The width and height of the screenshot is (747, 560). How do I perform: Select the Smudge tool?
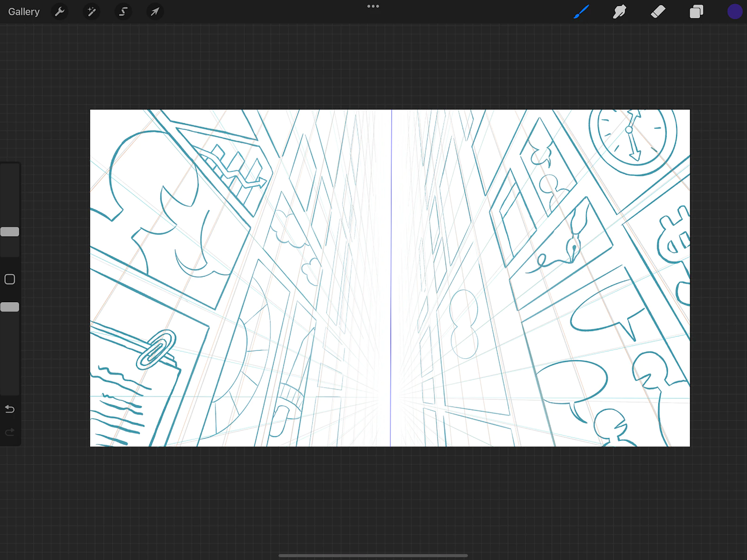(619, 12)
